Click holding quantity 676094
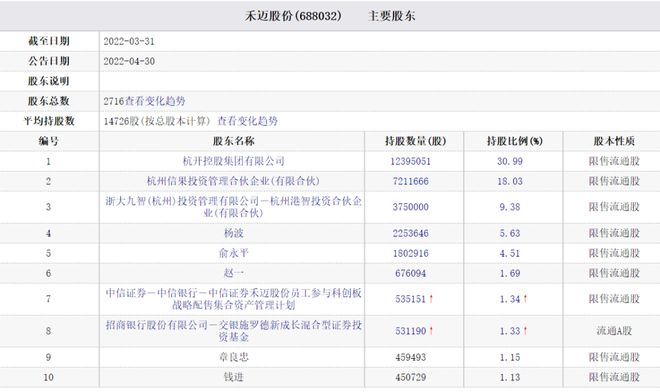Screen dimensions: 660x392 click(x=410, y=273)
